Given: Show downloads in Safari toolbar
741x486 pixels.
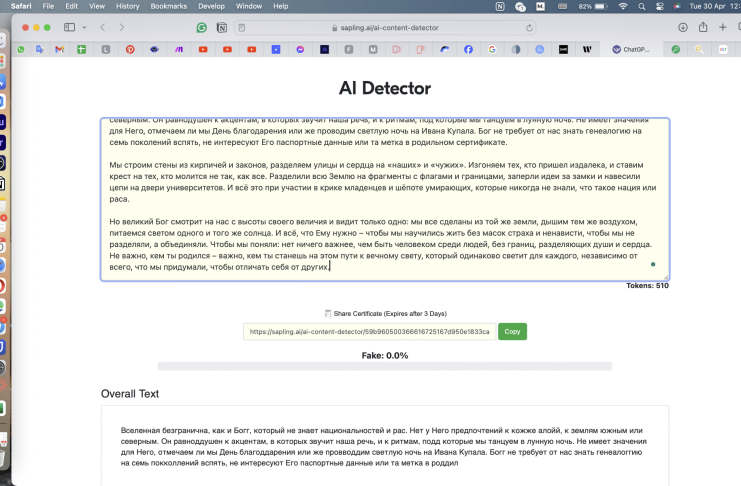Looking at the screenshot, I should 683,27.
